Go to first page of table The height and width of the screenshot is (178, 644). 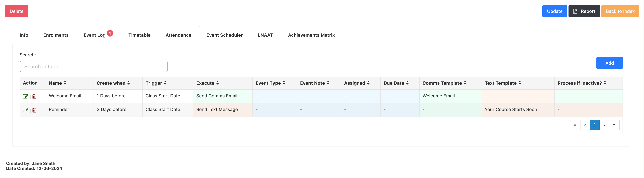point(575,125)
